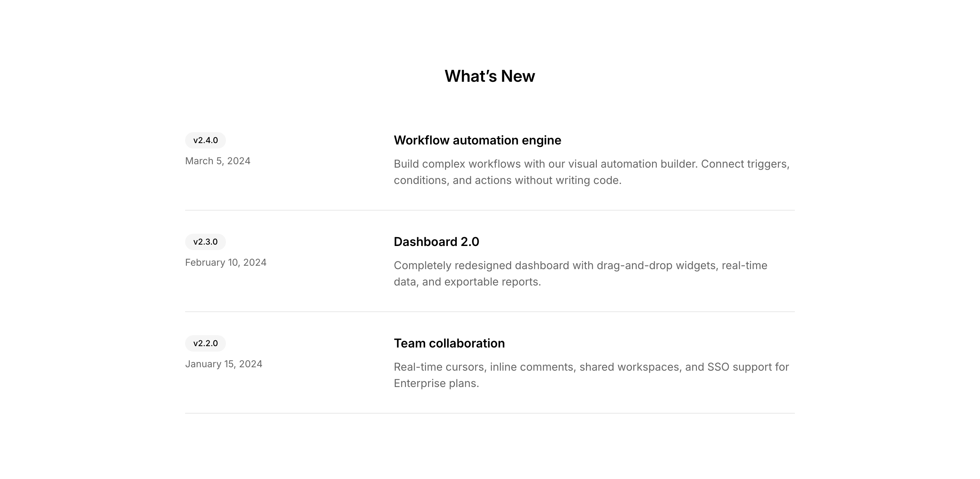The height and width of the screenshot is (479, 980).
Task: Click the "What's New" page heading
Action: click(x=490, y=76)
